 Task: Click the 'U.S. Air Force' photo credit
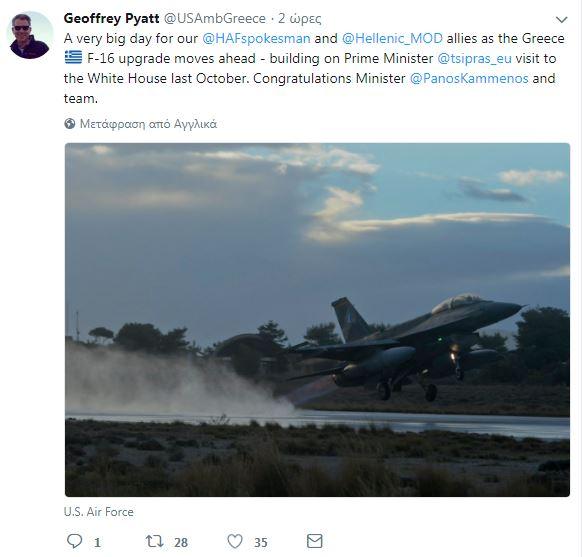point(98,512)
